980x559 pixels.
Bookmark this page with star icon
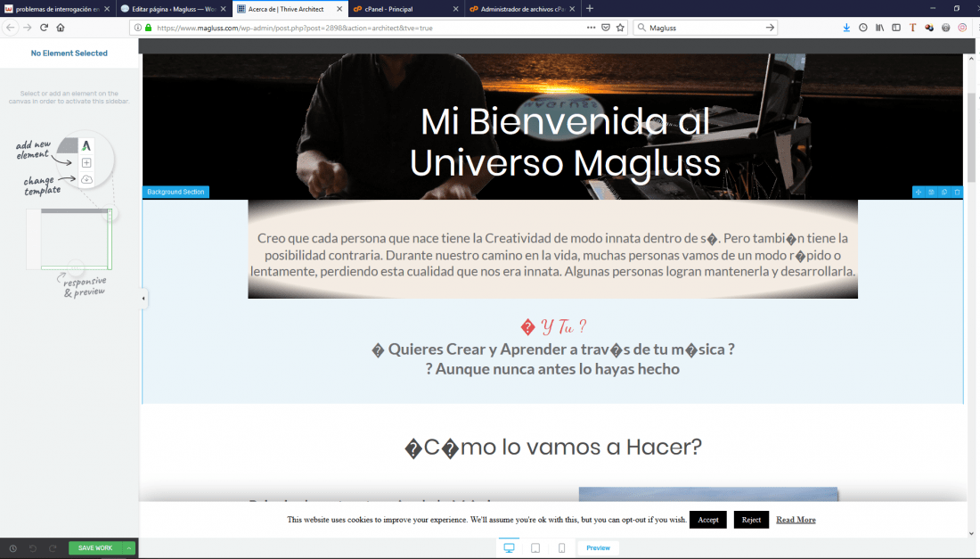click(620, 28)
